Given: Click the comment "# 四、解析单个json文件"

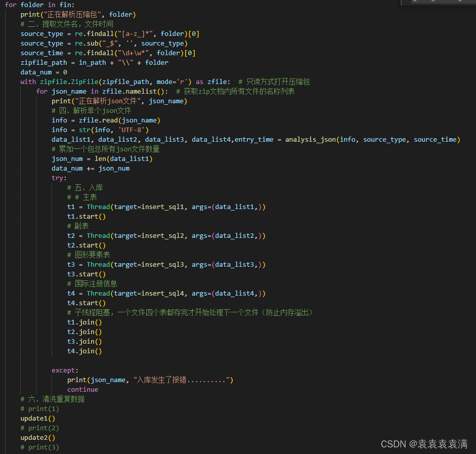Looking at the screenshot, I should [x=92, y=110].
